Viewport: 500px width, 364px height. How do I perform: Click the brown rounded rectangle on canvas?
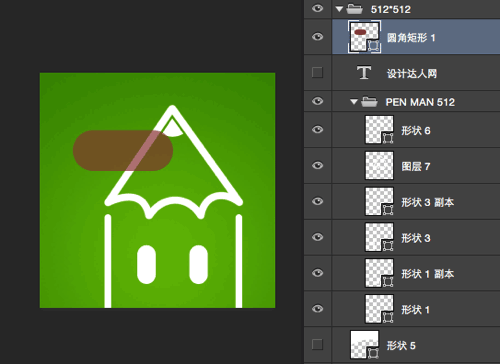123,151
